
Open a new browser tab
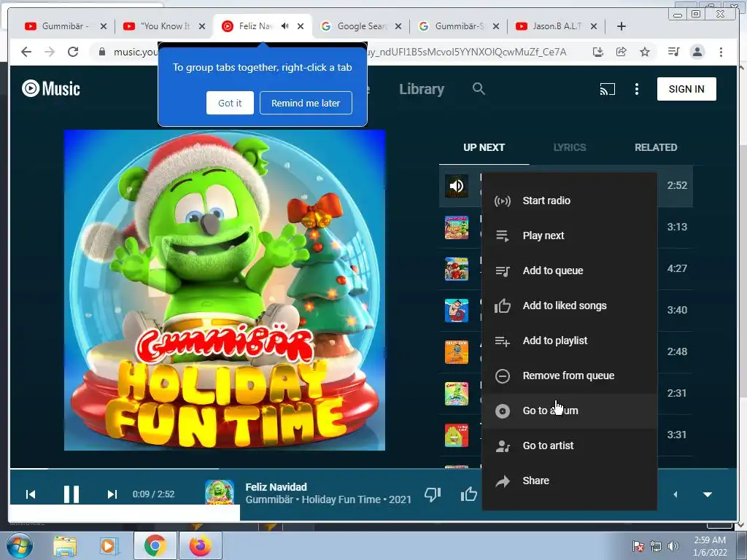pyautogui.click(x=622, y=26)
